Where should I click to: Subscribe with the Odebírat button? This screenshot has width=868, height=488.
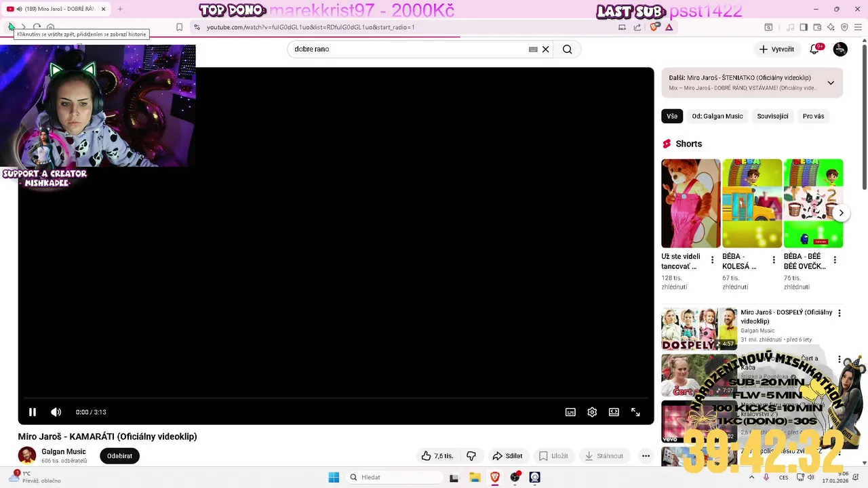coord(119,456)
